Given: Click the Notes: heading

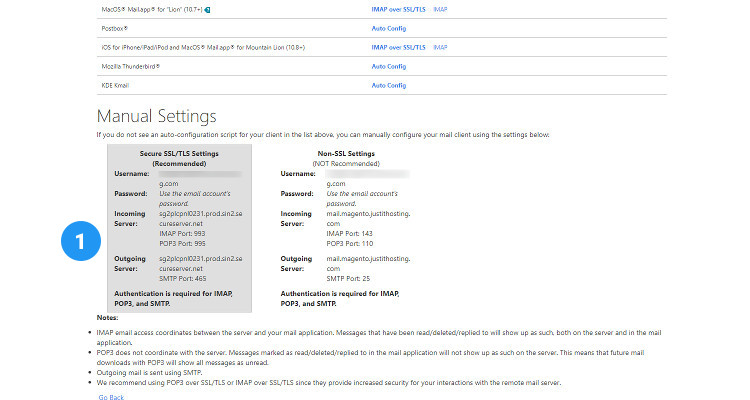Looking at the screenshot, I should tap(107, 318).
